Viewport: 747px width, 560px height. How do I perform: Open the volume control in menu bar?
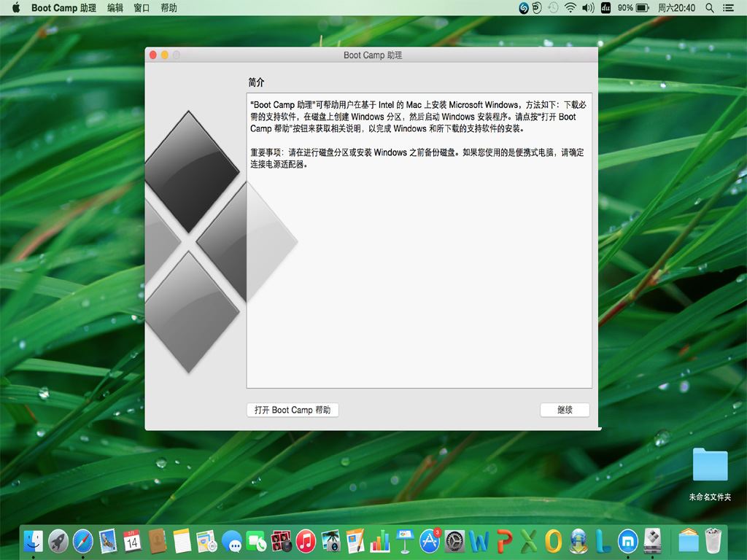coord(589,7)
